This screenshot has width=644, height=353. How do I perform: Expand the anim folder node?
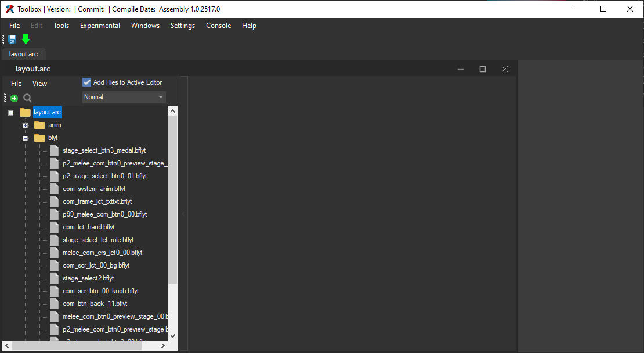[x=25, y=125]
